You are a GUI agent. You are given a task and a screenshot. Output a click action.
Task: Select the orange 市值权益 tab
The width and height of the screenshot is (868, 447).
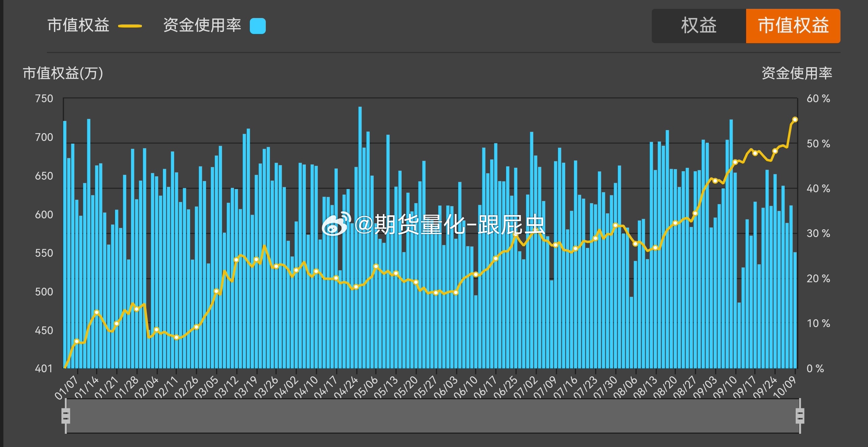click(x=793, y=26)
